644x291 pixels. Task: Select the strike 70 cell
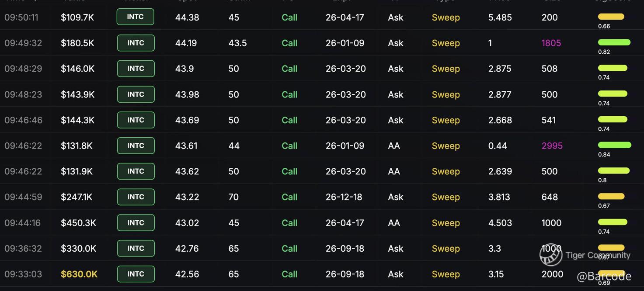(x=233, y=197)
